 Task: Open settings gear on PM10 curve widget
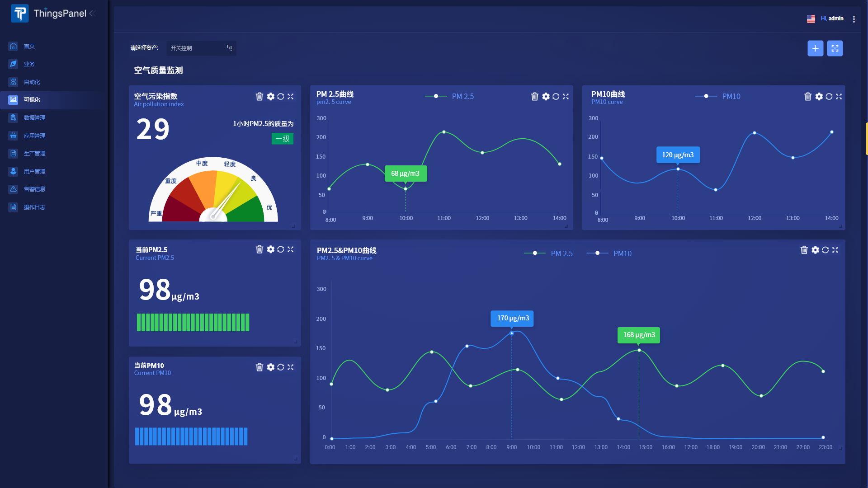pos(819,96)
